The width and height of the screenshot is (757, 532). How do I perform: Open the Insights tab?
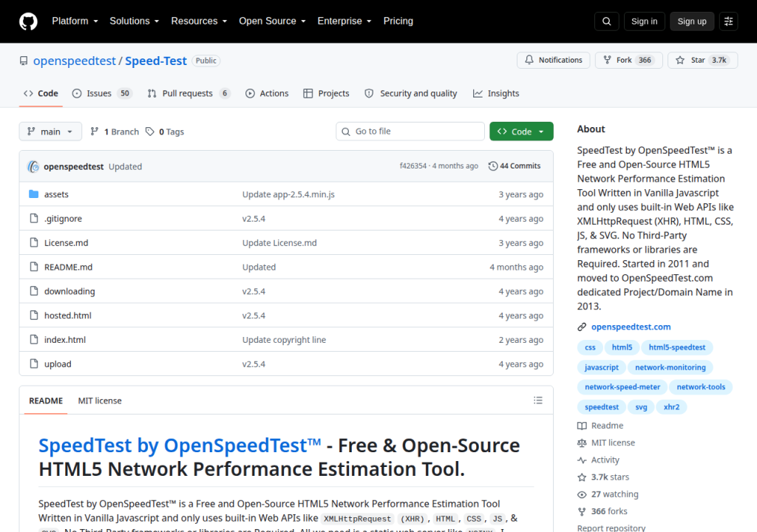click(496, 93)
